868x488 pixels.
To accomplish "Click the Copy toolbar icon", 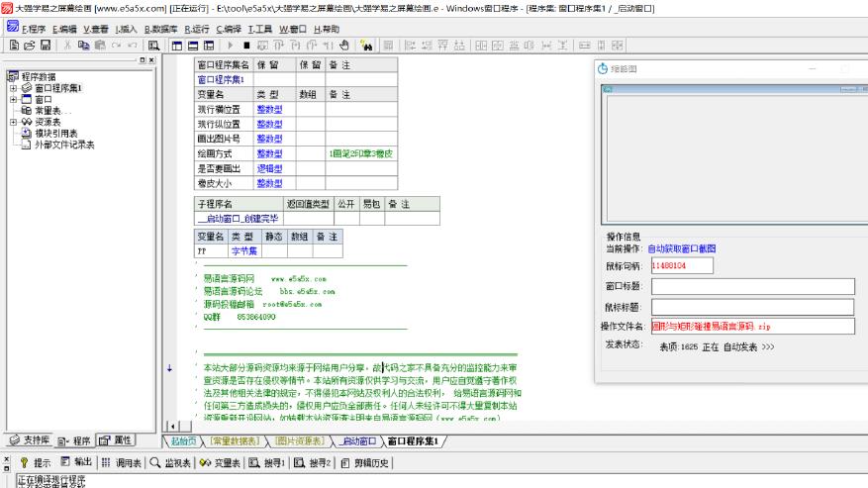I will tap(84, 46).
